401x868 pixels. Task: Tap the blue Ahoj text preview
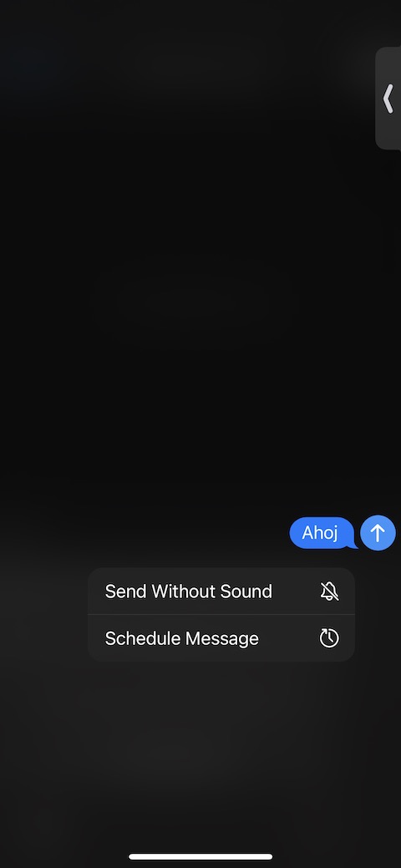(320, 533)
